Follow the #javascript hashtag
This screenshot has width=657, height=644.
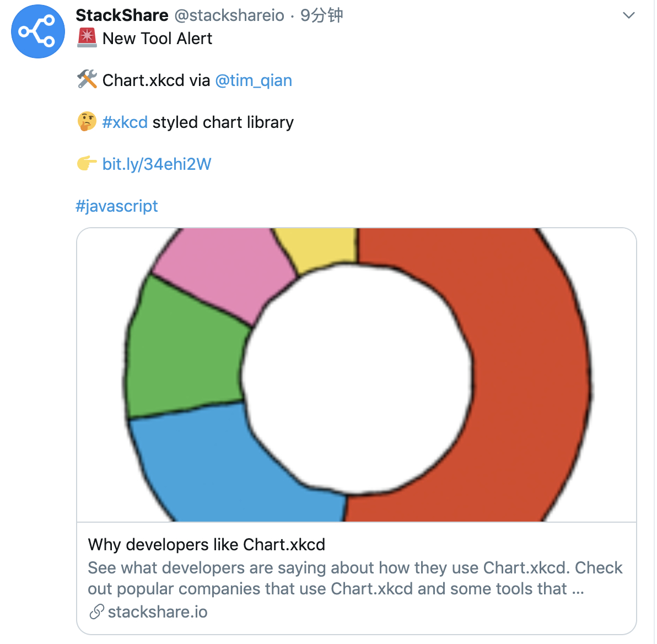point(117,206)
